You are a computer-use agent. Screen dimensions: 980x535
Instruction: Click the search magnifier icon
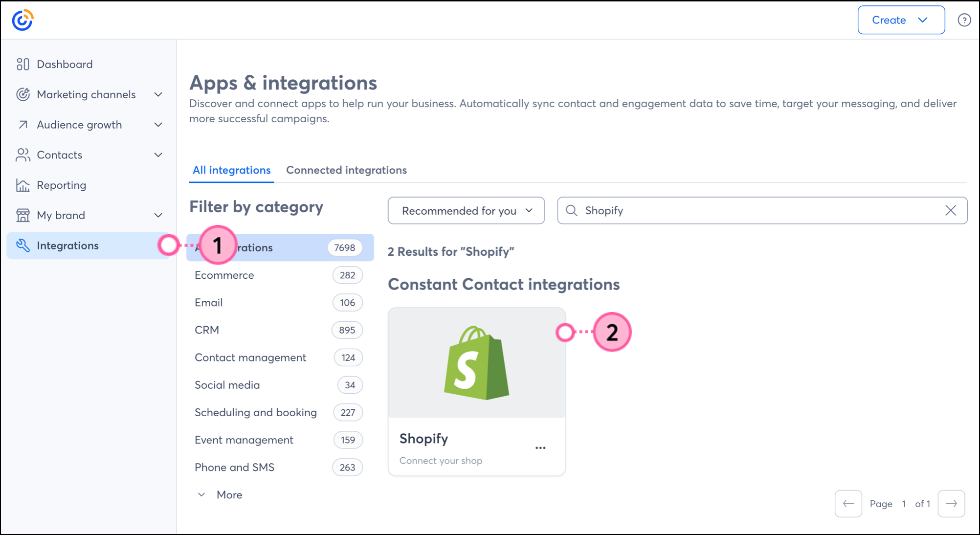[x=571, y=211]
